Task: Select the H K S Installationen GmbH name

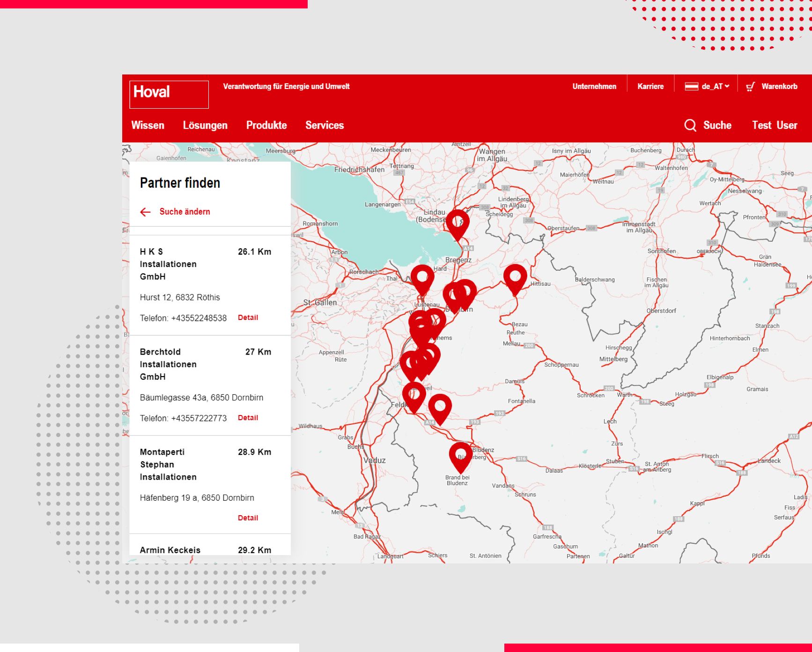Action: coord(168,264)
